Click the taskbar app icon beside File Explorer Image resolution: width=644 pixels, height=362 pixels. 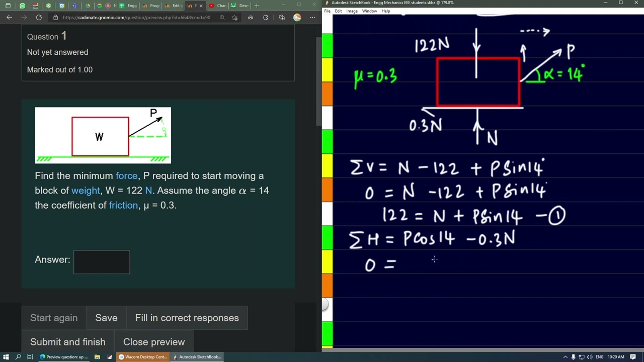click(x=109, y=357)
